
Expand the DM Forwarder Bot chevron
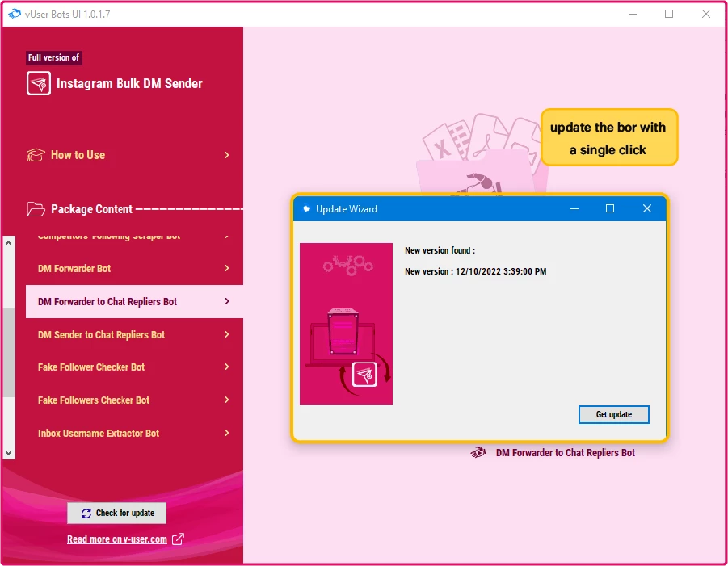(226, 268)
